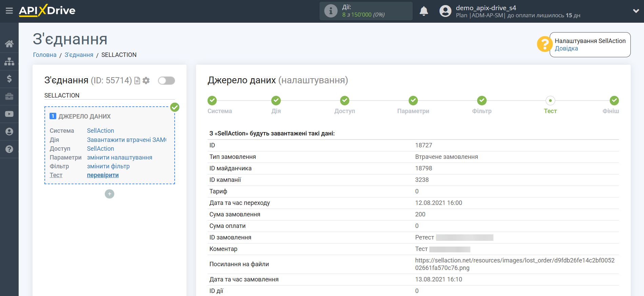The image size is (644, 296).
Task: Go to Система step
Action: click(212, 101)
